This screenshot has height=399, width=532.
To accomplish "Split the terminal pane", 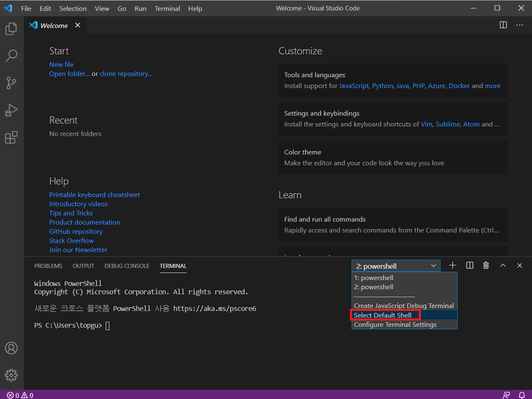I will pyautogui.click(x=470, y=265).
